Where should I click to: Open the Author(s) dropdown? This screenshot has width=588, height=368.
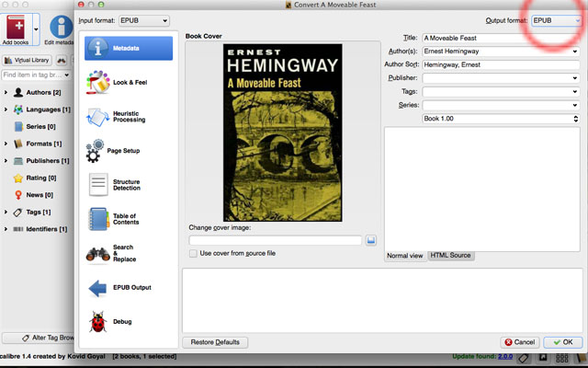point(574,52)
